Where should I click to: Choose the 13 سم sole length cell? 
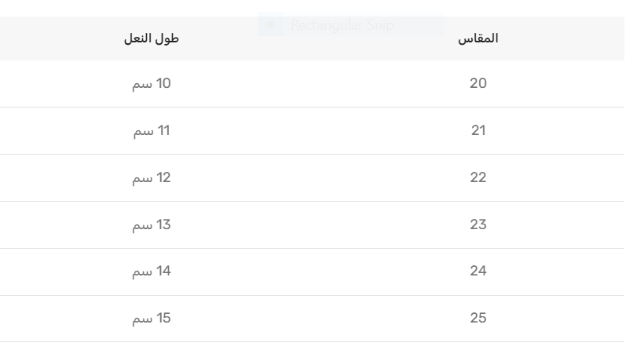click(x=152, y=224)
